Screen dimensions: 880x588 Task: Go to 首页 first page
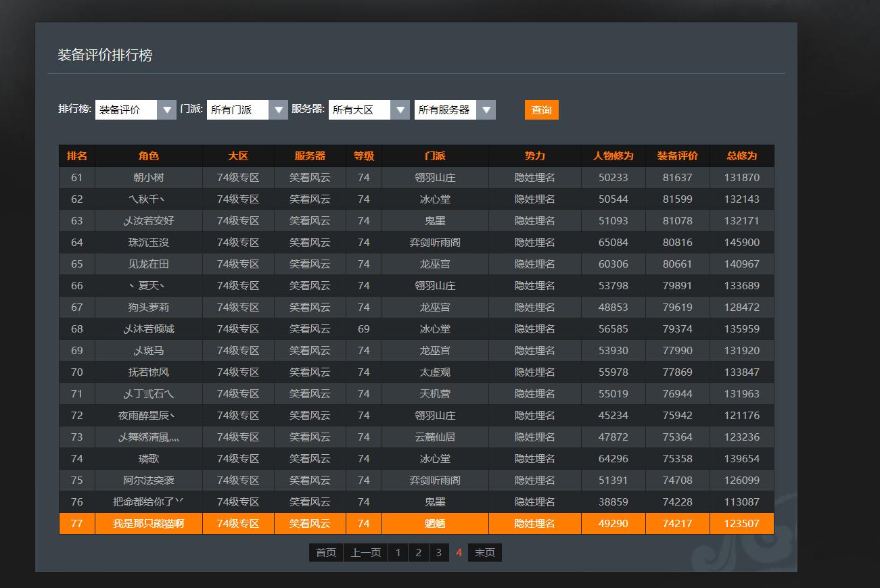click(326, 553)
